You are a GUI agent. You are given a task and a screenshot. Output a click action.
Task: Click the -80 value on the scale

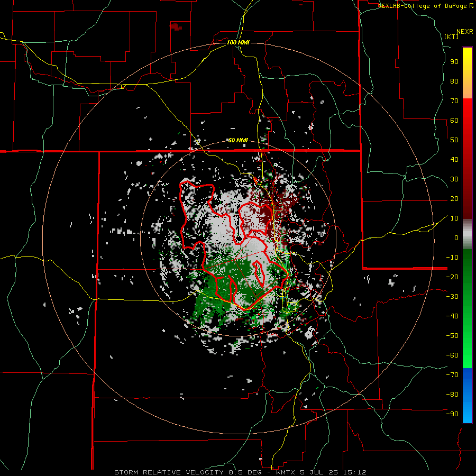[452, 395]
